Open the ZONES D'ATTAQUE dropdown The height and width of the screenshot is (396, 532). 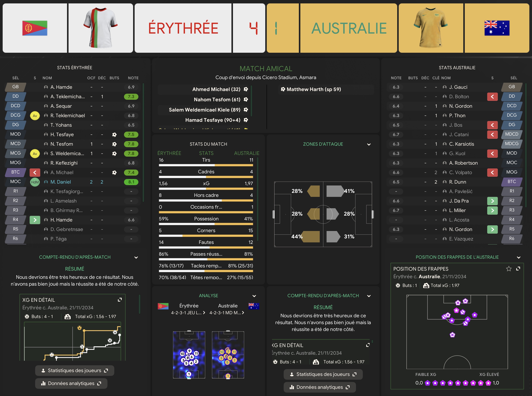(x=369, y=144)
